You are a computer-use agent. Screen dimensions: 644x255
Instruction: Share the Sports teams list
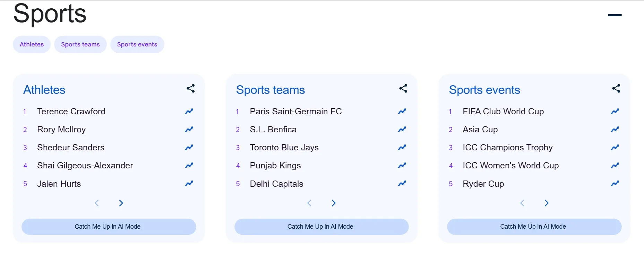pyautogui.click(x=403, y=88)
